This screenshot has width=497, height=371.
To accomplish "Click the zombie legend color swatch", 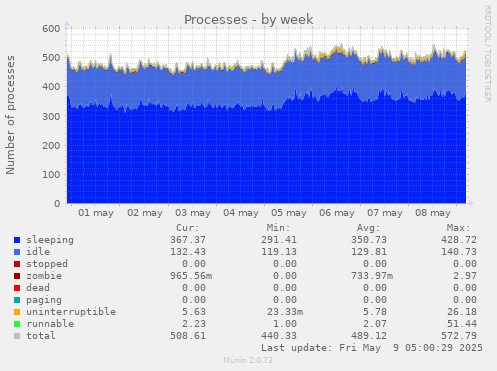I will [x=17, y=276].
